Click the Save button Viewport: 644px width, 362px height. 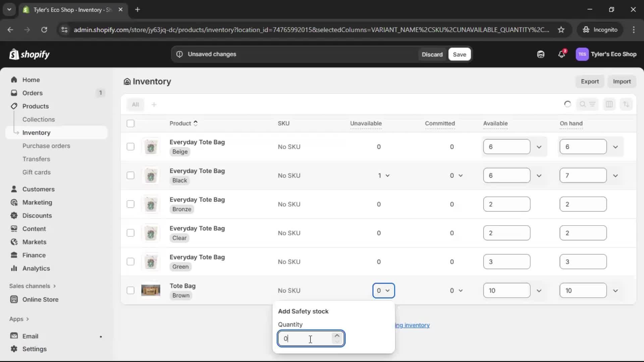[459, 54]
